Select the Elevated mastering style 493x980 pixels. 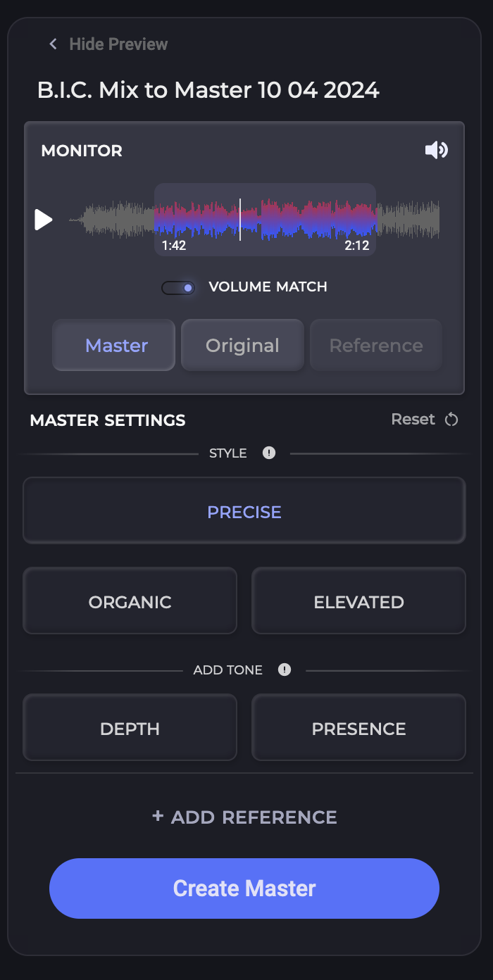click(x=358, y=601)
